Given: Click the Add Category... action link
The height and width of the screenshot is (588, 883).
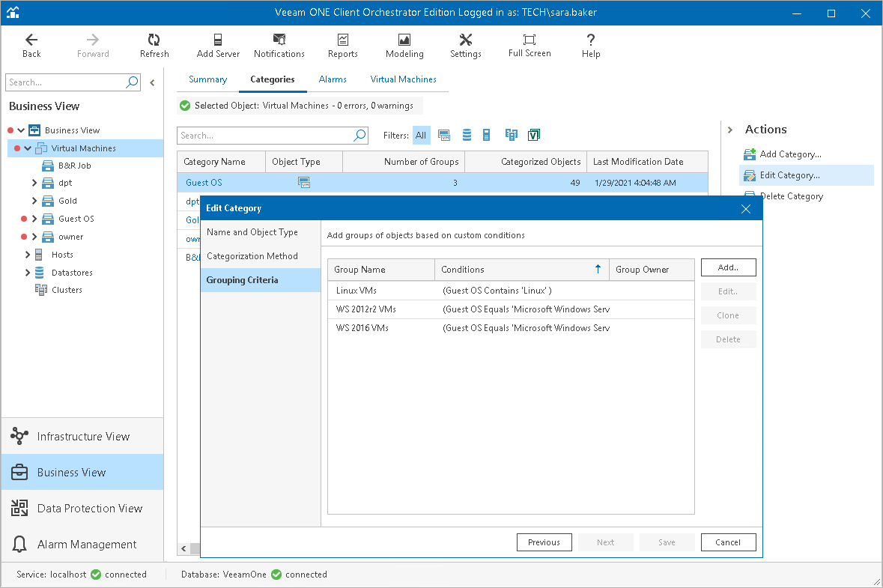Looking at the screenshot, I should pos(791,154).
